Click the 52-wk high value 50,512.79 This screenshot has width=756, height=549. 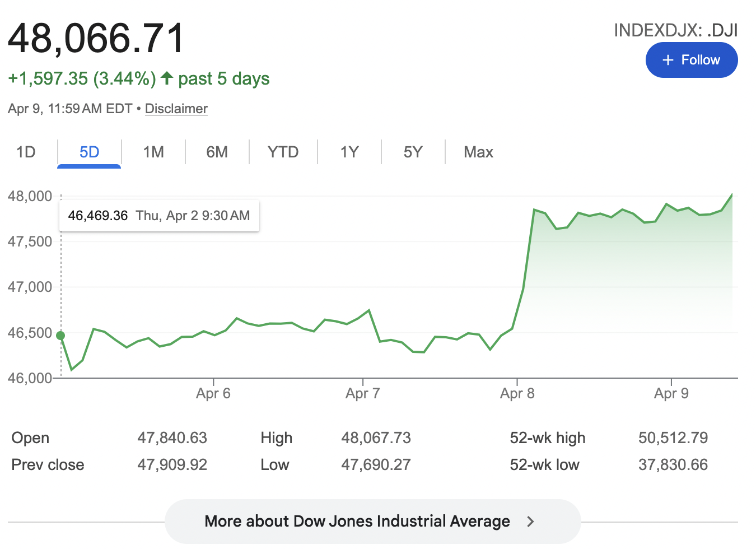click(x=673, y=438)
